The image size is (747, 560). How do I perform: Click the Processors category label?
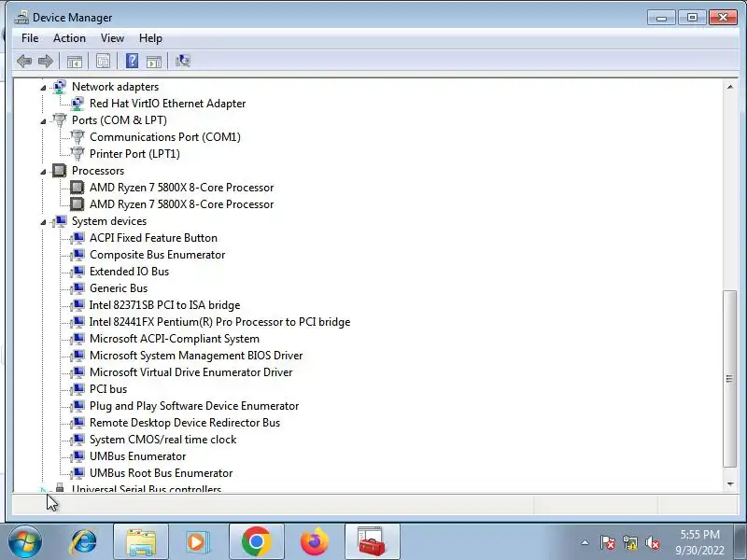(98, 171)
